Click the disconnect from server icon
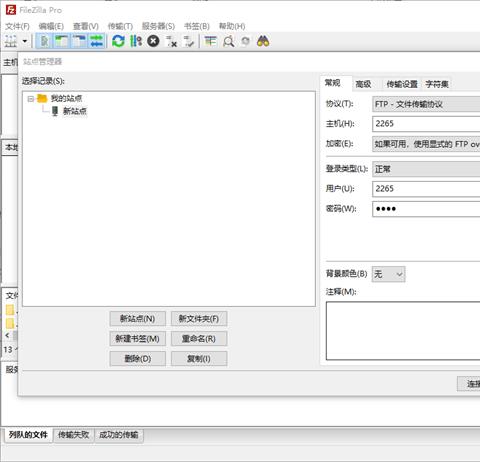The width and height of the screenshot is (480, 462). pos(171,41)
